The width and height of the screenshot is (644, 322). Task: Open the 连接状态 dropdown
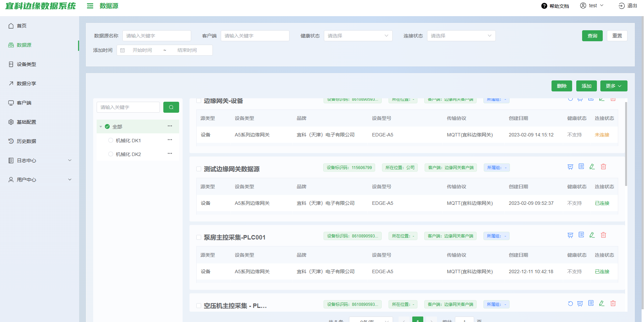[x=461, y=36]
